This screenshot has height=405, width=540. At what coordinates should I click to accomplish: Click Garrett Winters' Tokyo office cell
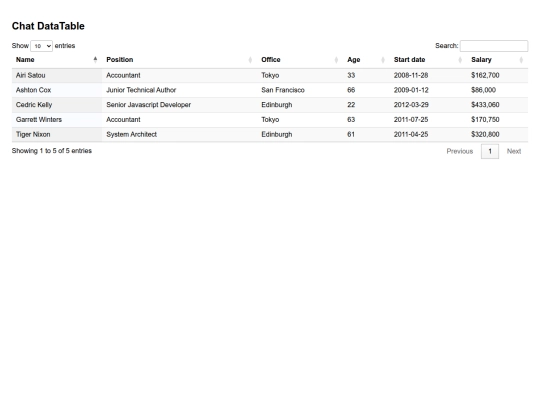300,120
